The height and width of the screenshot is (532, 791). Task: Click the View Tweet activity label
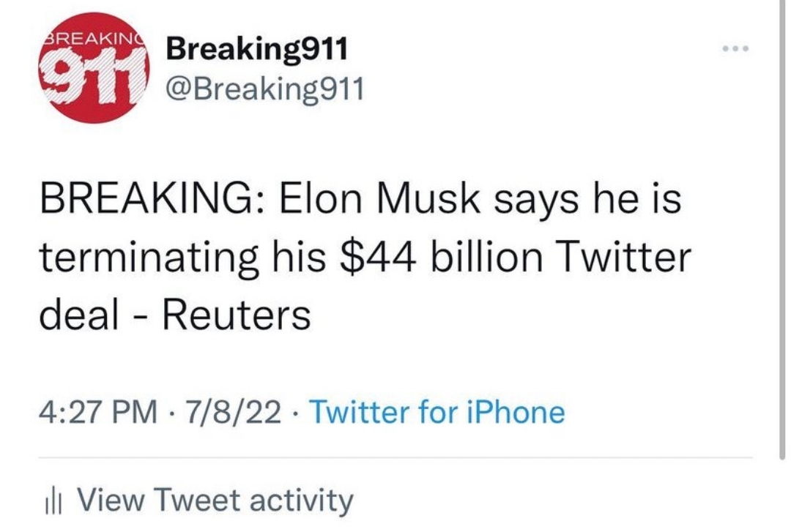[x=215, y=501]
